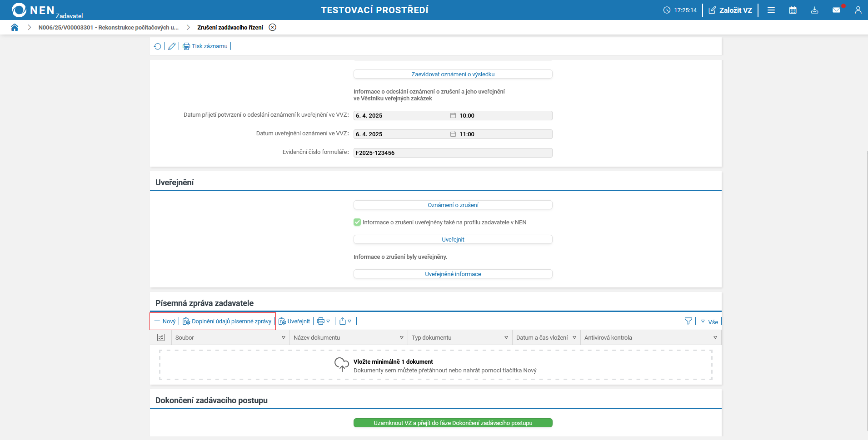
Task: Click the pencil edit icon
Action: click(x=172, y=46)
